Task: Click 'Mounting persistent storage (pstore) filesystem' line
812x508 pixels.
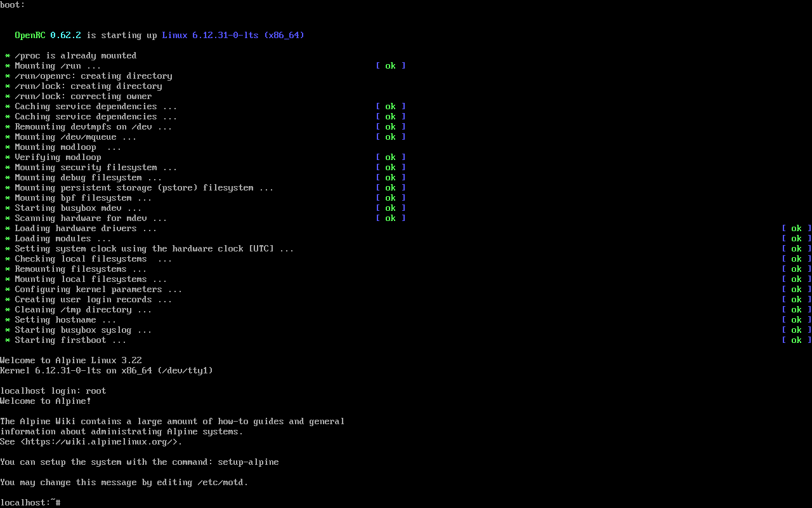Action: pos(145,188)
